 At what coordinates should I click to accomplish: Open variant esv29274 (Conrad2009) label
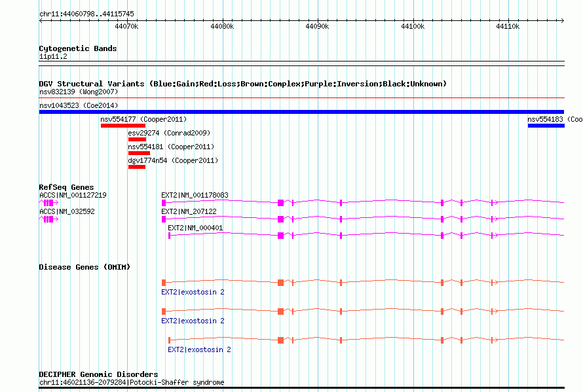point(169,133)
